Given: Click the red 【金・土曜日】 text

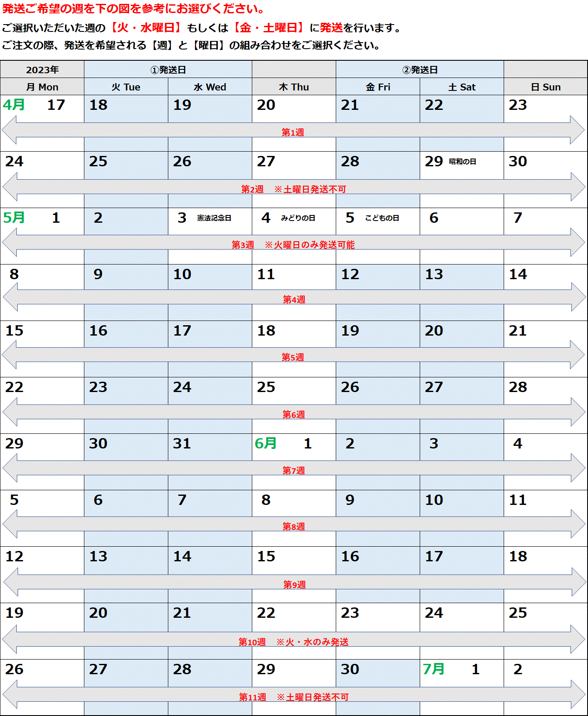Looking at the screenshot, I should coord(269,28).
